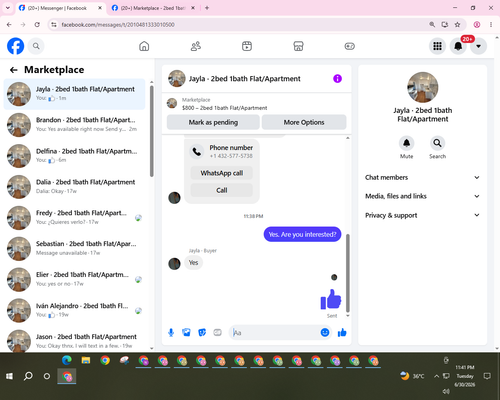Open the Friends icon in top navigation

(196, 46)
